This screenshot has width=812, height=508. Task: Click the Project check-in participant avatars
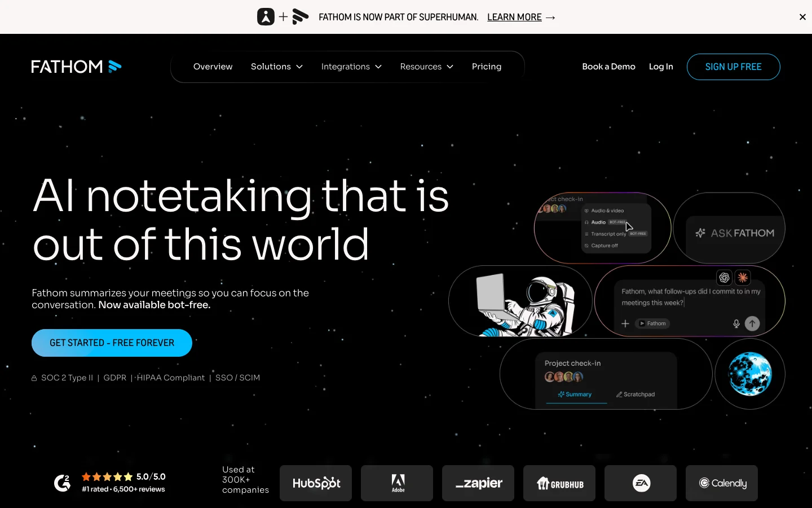[564, 377]
